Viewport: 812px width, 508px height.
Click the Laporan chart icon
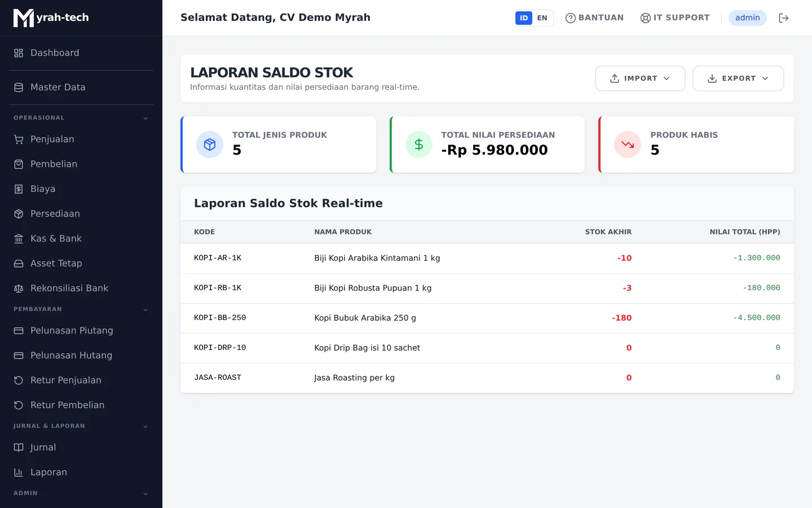19,472
